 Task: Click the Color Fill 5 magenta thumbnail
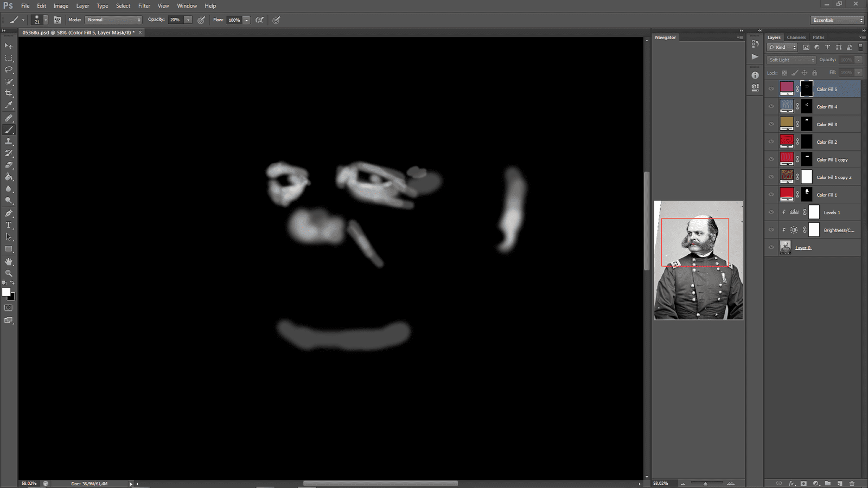(787, 88)
